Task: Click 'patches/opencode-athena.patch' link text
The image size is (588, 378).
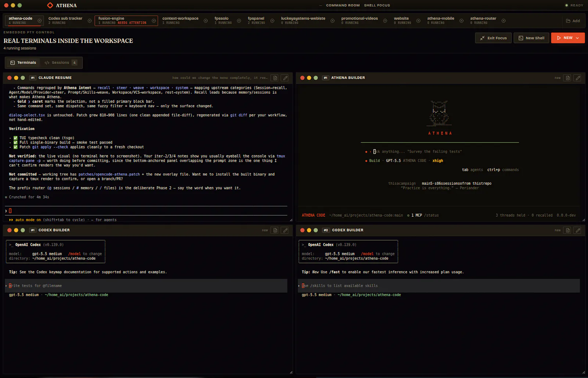Action: (109, 174)
